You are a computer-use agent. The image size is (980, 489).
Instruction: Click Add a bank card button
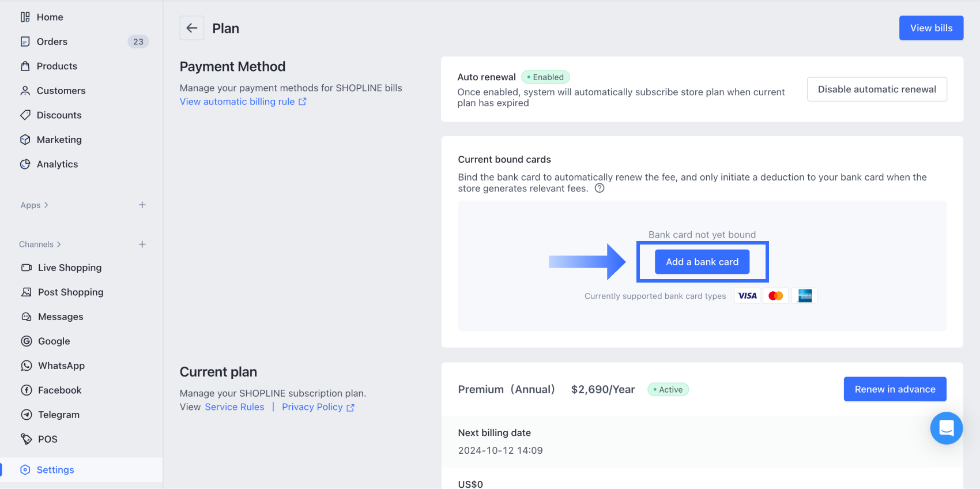(702, 262)
